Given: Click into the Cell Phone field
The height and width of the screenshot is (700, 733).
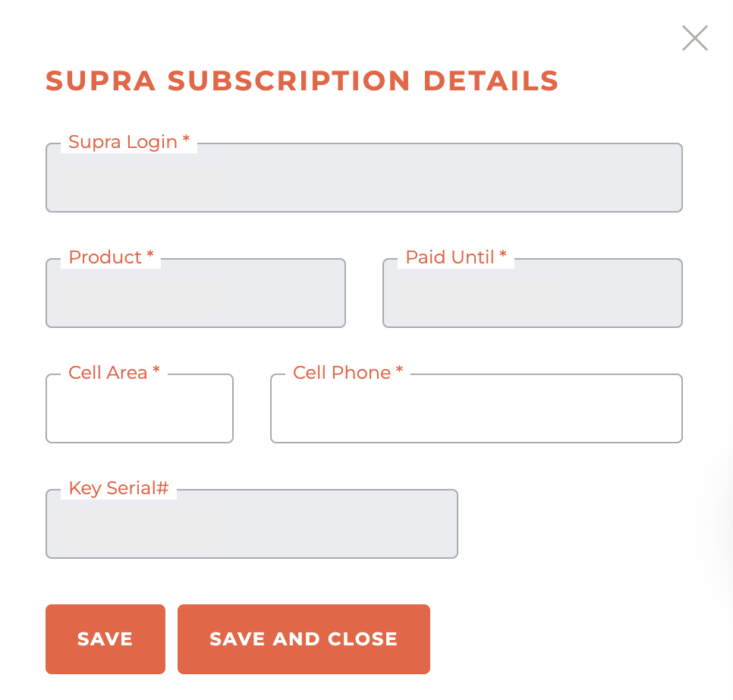Looking at the screenshot, I should [x=476, y=408].
